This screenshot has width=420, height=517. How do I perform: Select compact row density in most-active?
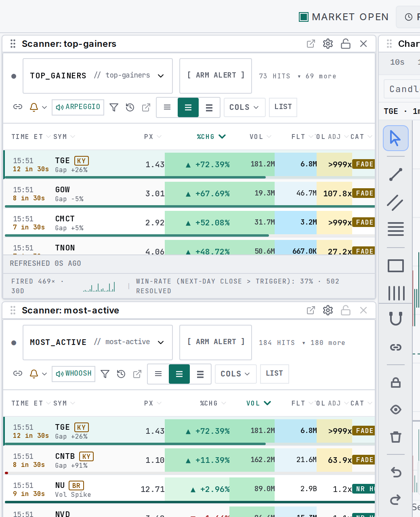tap(158, 374)
